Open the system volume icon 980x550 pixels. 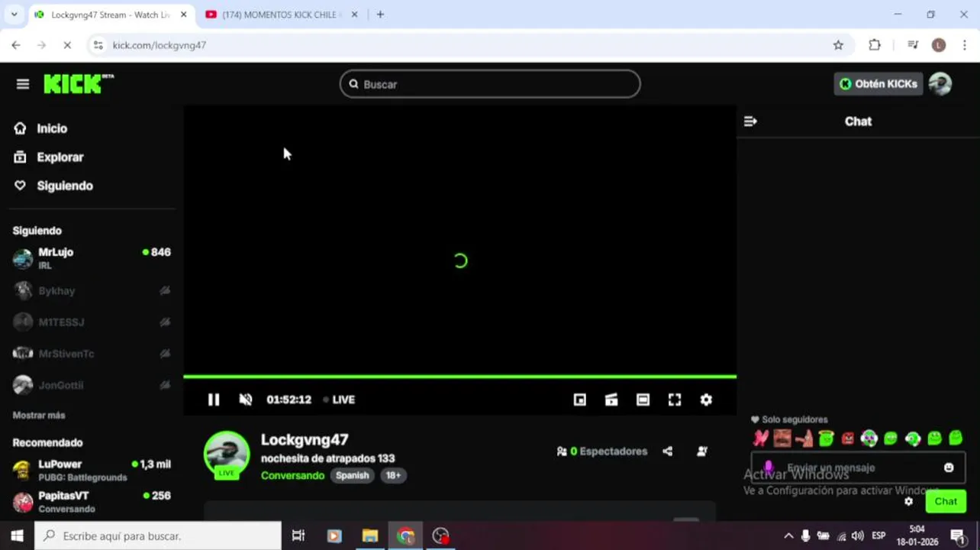point(857,536)
